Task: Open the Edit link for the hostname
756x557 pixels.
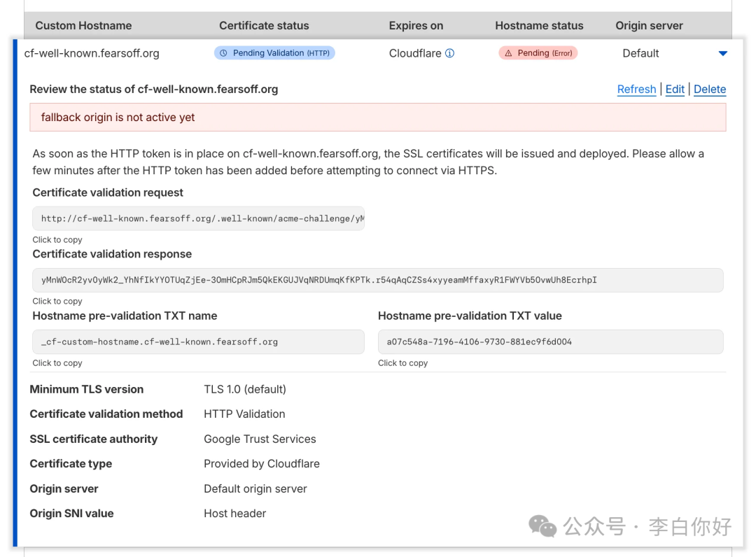Action: pyautogui.click(x=674, y=89)
